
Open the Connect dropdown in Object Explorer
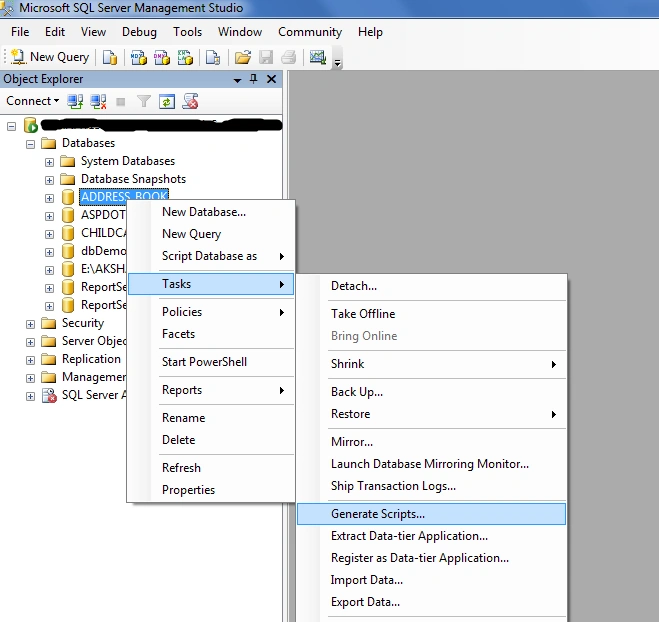[32, 101]
